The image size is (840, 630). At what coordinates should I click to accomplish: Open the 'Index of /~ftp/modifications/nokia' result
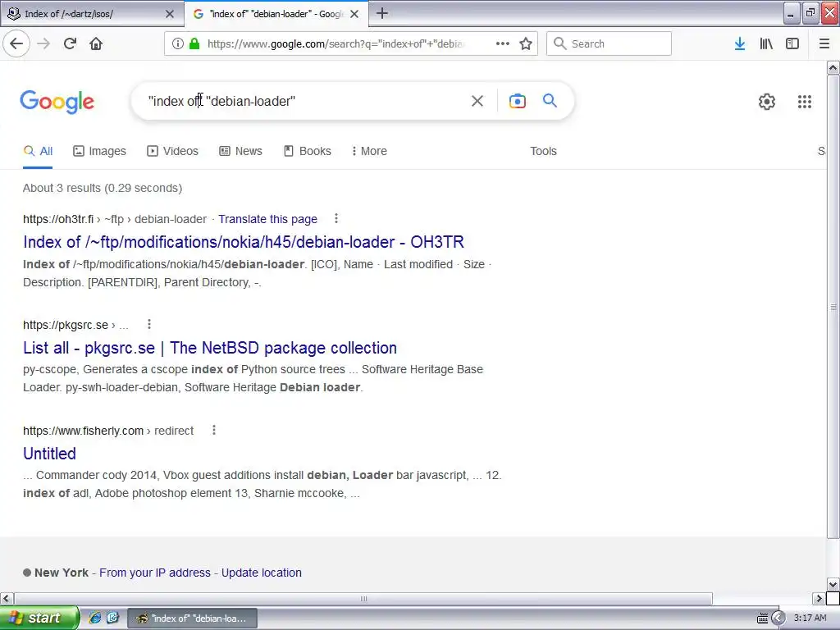243,242
